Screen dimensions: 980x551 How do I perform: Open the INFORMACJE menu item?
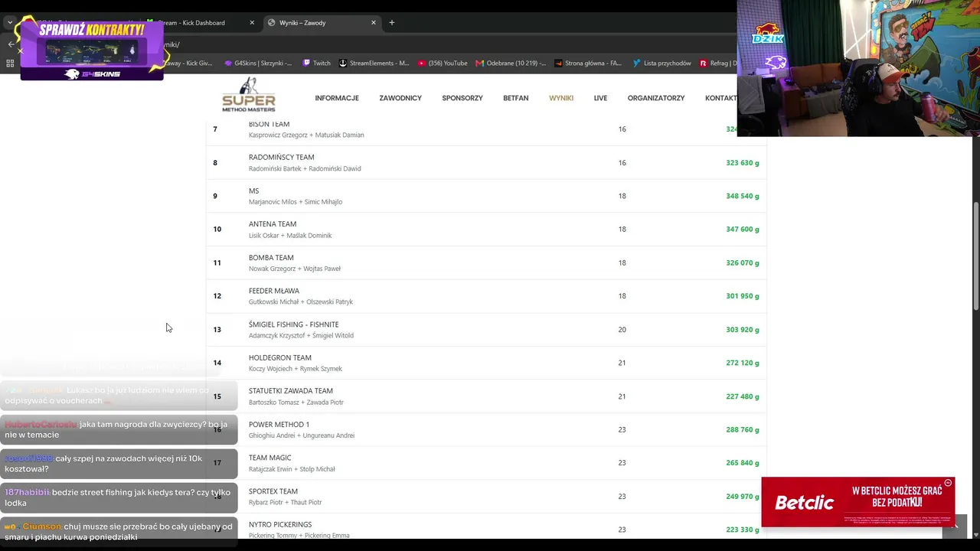point(337,98)
